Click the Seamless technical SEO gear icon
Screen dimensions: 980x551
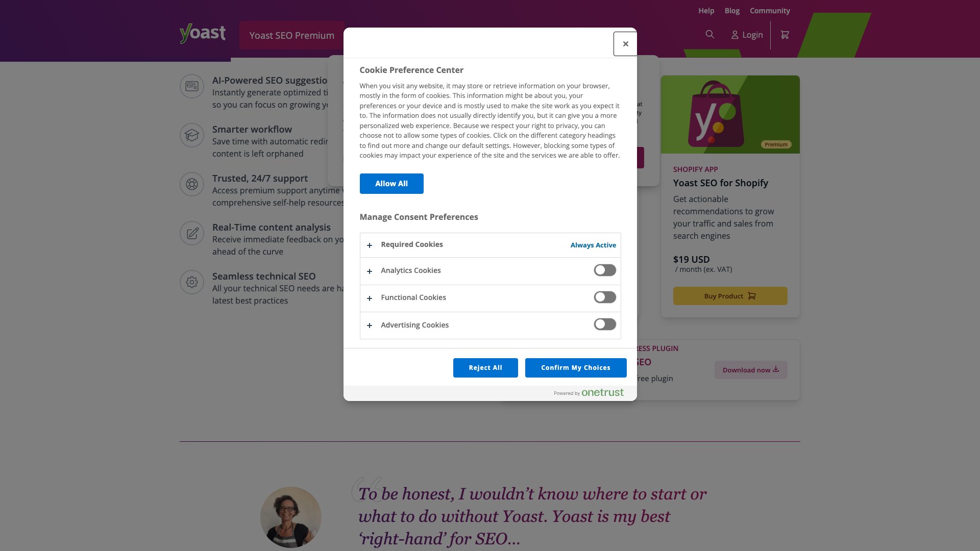pos(191,282)
